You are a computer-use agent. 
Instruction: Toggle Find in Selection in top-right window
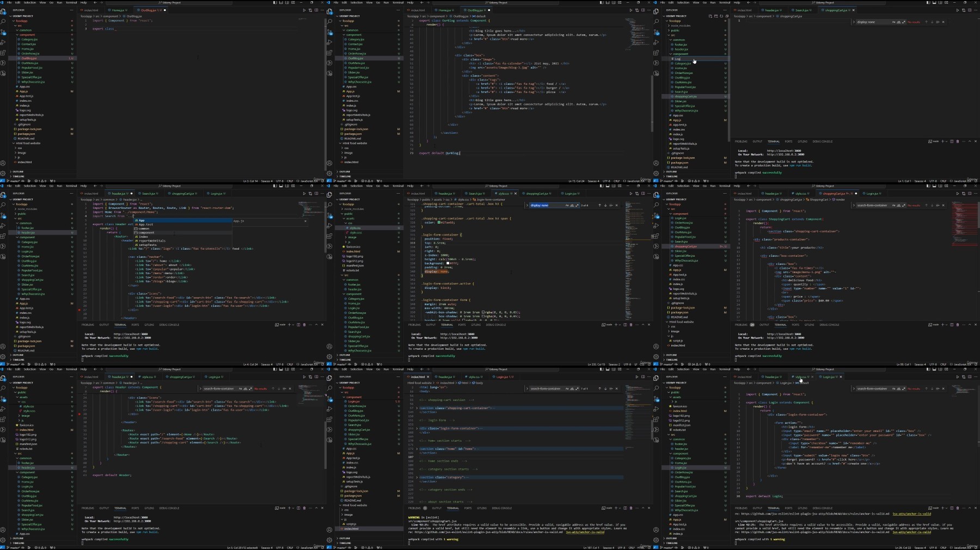point(937,22)
